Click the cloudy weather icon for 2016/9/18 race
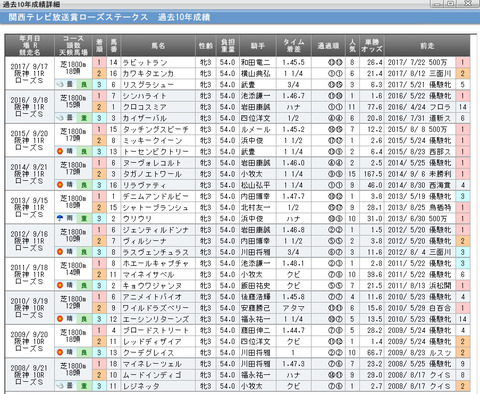 coord(60,118)
